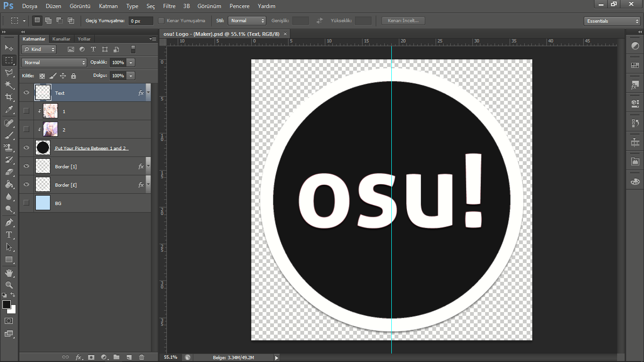
Task: Select the Blur tool
Action: 9,197
